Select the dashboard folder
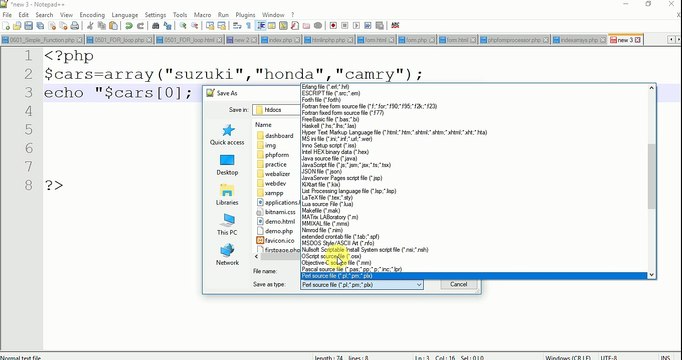The image size is (682, 360). (275, 136)
